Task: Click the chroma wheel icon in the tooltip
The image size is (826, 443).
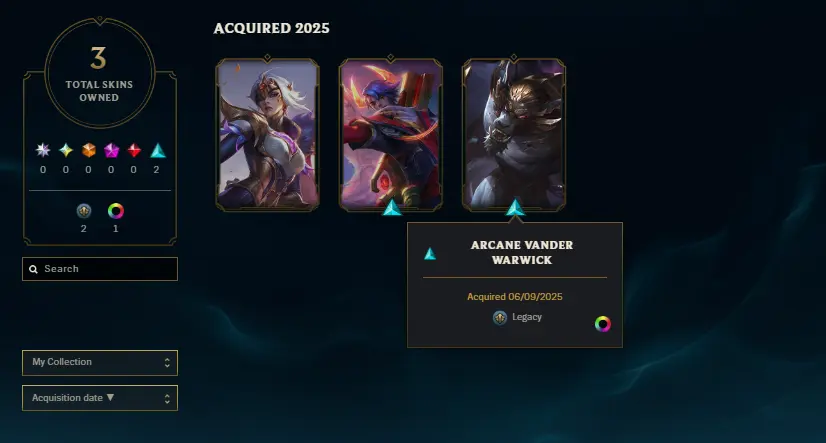Action: (603, 324)
